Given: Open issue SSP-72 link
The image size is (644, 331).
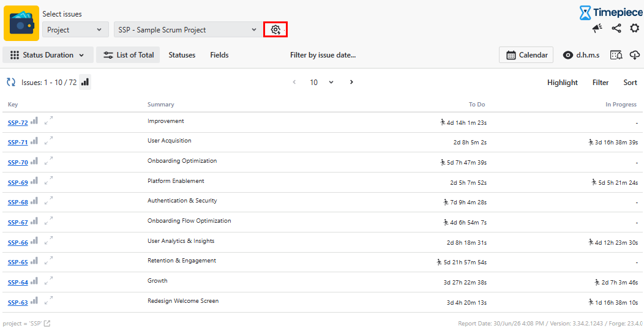Looking at the screenshot, I should coord(18,122).
